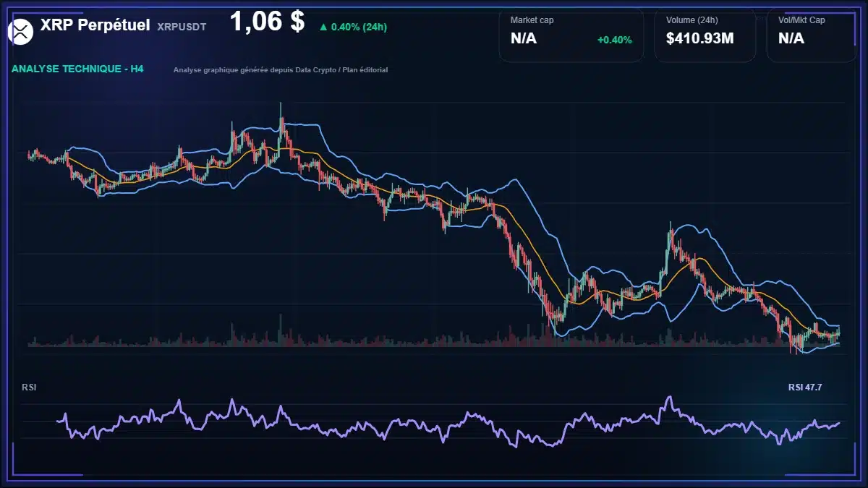Open the Volume (24h) card

[705, 35]
